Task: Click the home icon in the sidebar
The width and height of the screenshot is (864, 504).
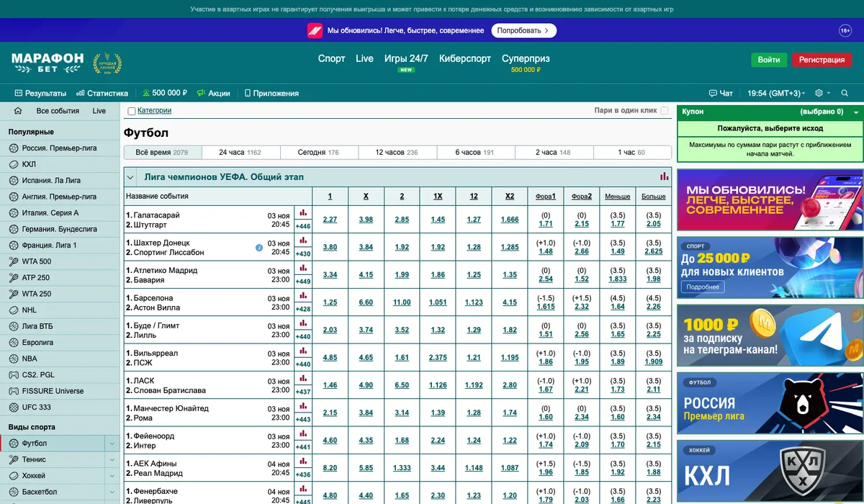Action: [x=18, y=111]
